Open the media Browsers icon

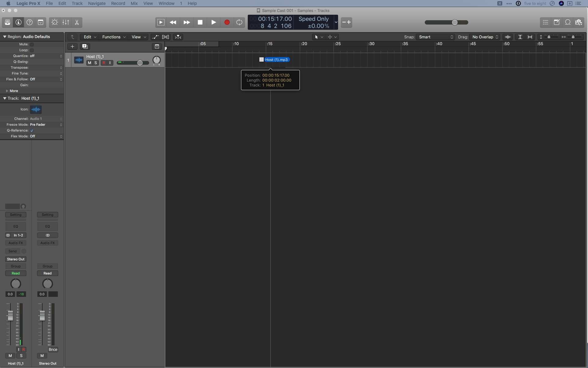pyautogui.click(x=579, y=22)
